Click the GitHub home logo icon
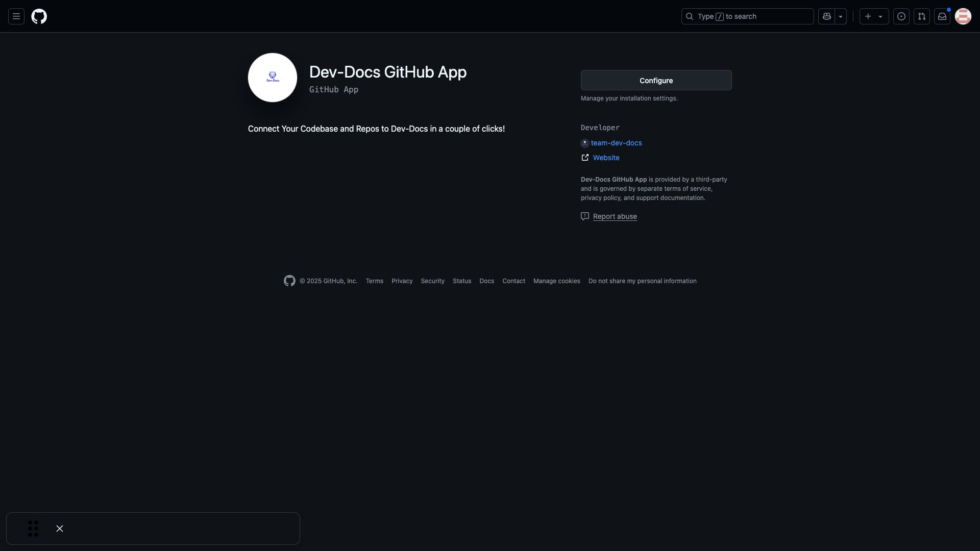Screen dimensions: 980x551 click(39, 16)
